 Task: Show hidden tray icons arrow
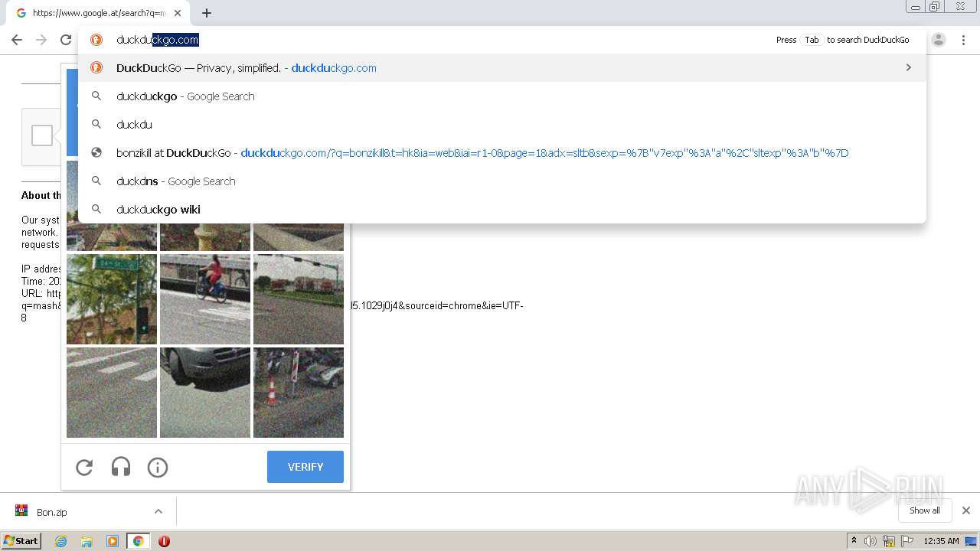854,541
